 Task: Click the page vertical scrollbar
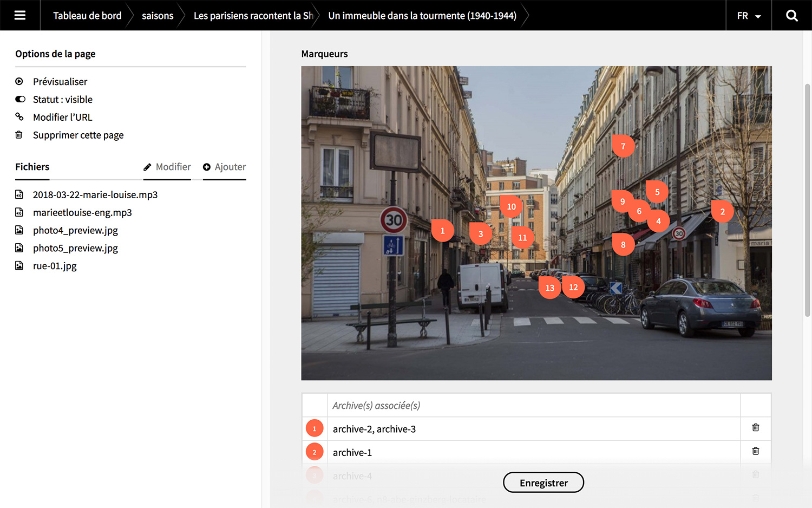[807, 200]
